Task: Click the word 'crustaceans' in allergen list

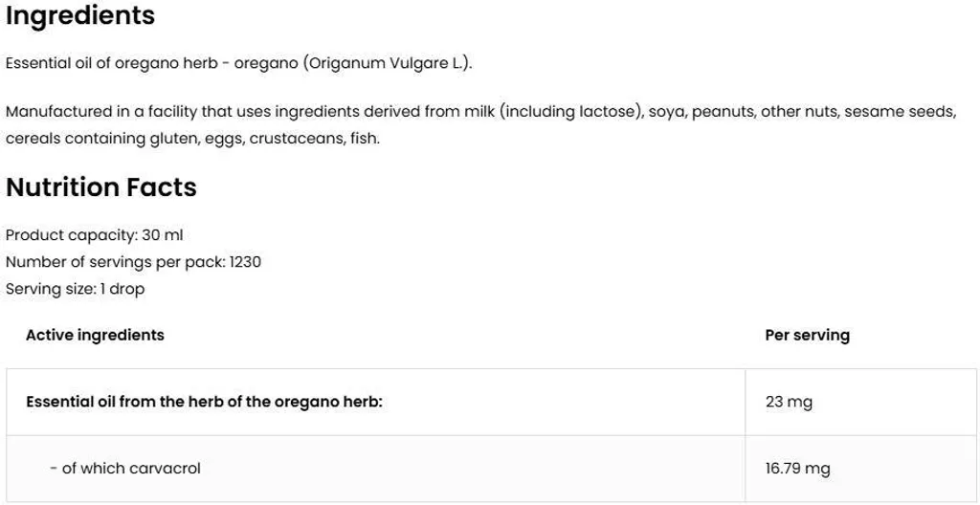Action: [296, 139]
